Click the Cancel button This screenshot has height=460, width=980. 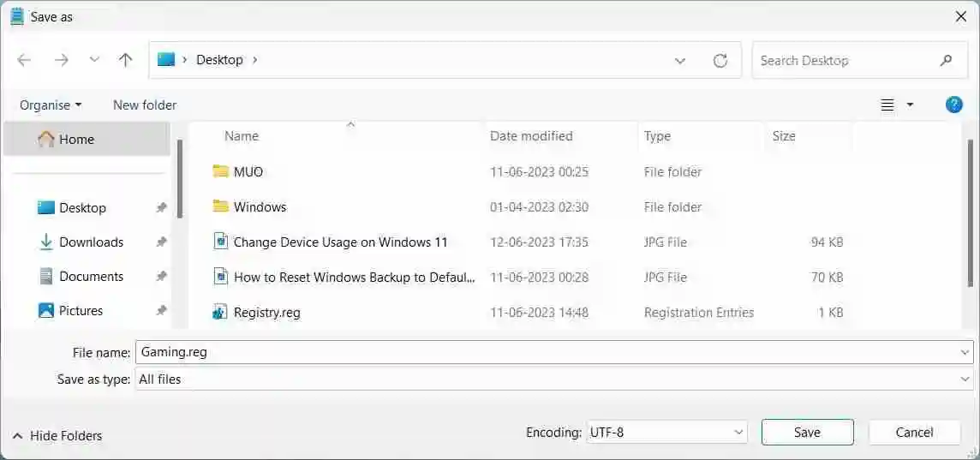click(x=914, y=432)
